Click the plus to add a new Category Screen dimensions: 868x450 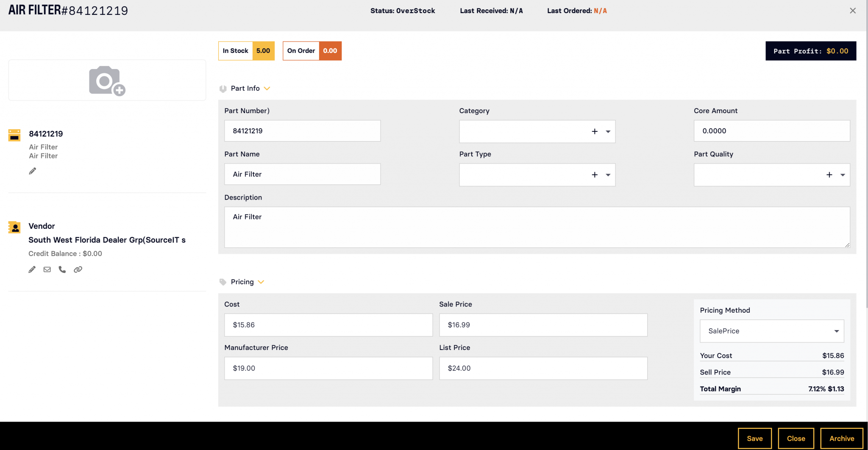coord(595,131)
